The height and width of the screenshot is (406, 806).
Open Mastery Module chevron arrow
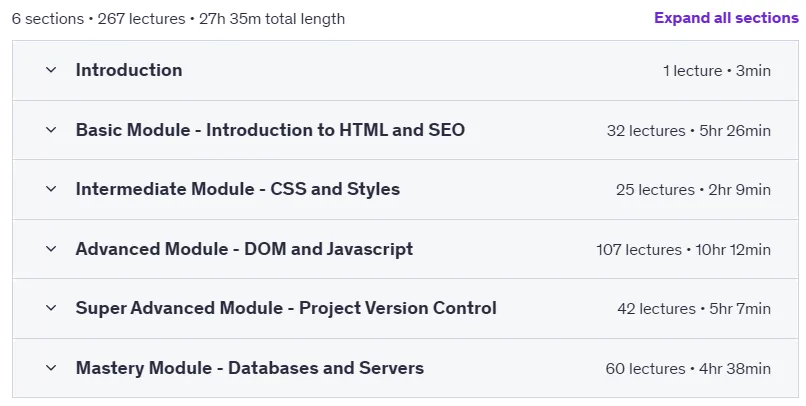[51, 368]
